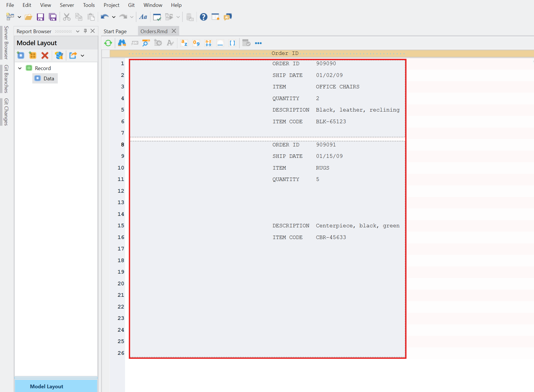534x392 pixels.
Task: Click the Model Layout button at bottom
Action: pos(47,386)
